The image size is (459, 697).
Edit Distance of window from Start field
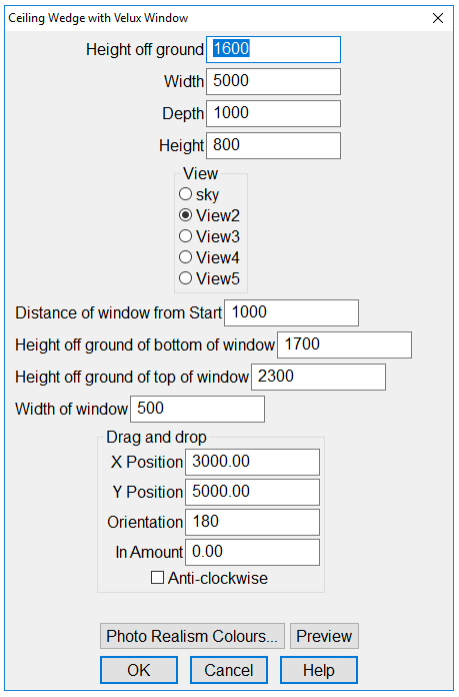291,313
